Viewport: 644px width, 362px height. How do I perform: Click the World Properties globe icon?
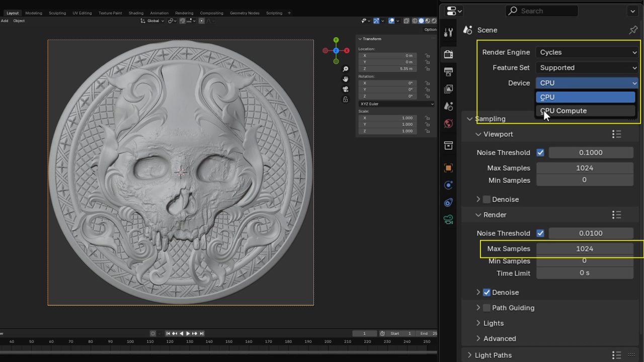(x=448, y=123)
